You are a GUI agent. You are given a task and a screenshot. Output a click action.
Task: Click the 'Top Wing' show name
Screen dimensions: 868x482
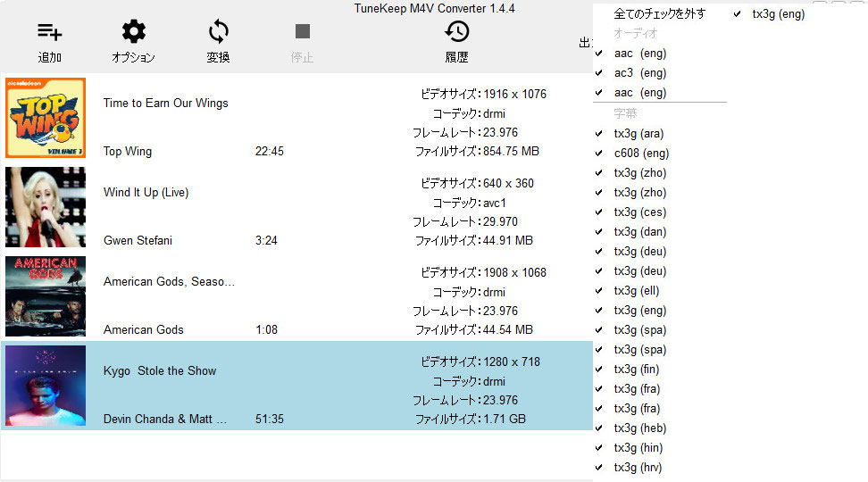click(x=128, y=152)
